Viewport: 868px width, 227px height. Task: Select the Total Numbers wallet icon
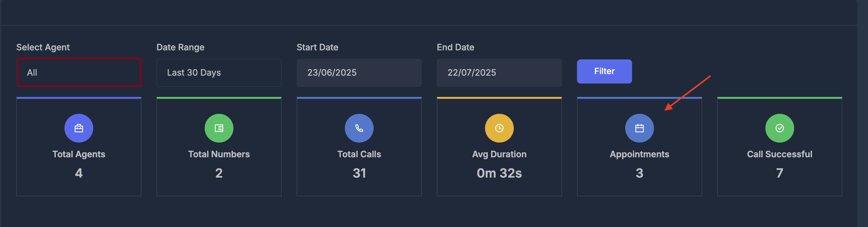click(x=219, y=128)
